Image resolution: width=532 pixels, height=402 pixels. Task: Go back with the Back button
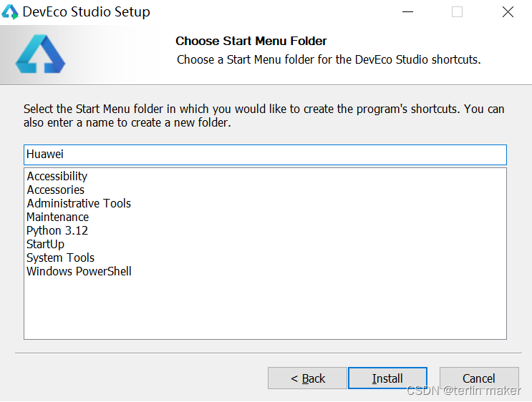pyautogui.click(x=307, y=378)
